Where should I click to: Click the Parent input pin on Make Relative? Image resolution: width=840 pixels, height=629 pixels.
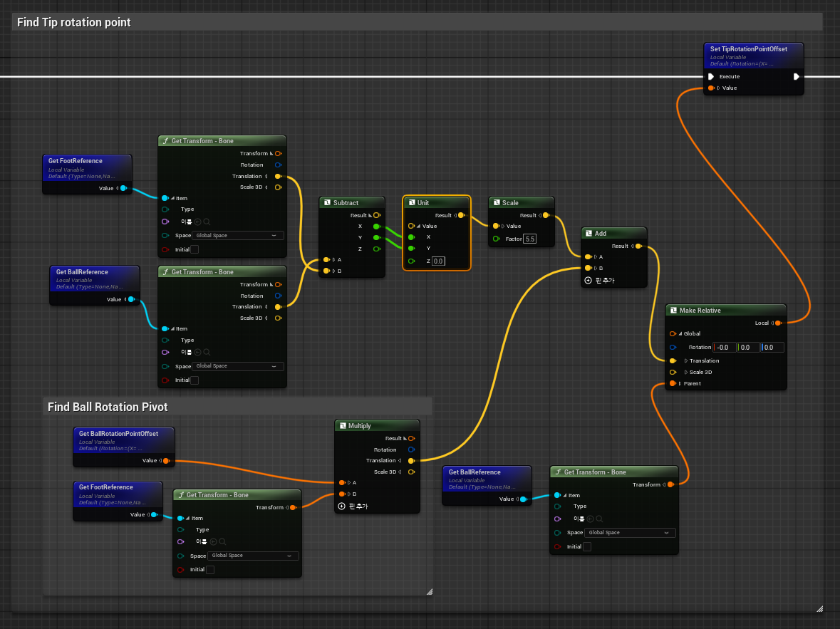point(672,384)
